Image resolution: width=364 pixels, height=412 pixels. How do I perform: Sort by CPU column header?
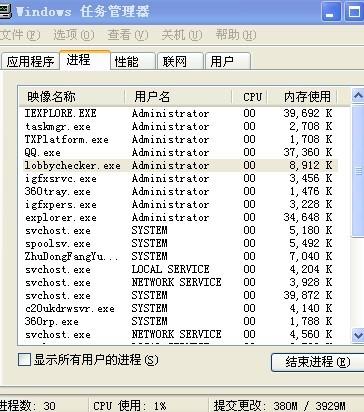250,97
